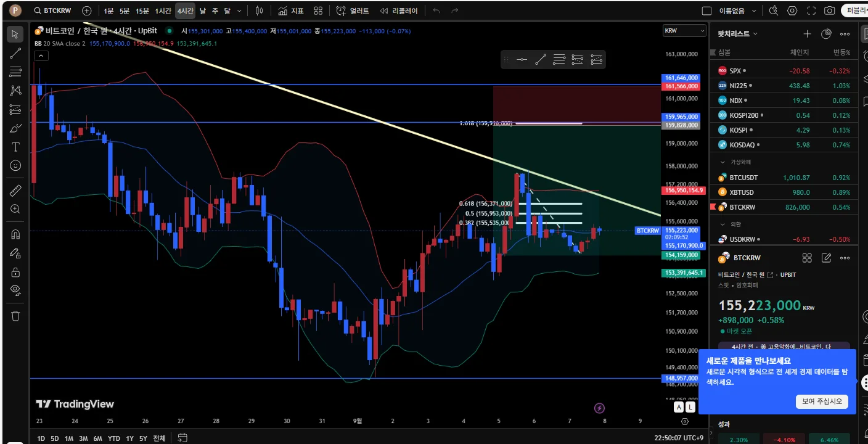This screenshot has width=868, height=444.
Task: Activate the zoom in tool
Action: [15, 209]
